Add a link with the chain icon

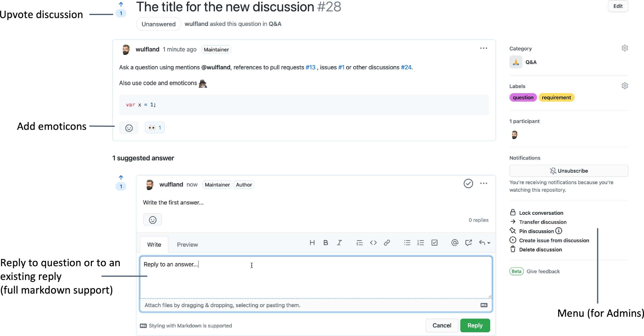pos(387,243)
